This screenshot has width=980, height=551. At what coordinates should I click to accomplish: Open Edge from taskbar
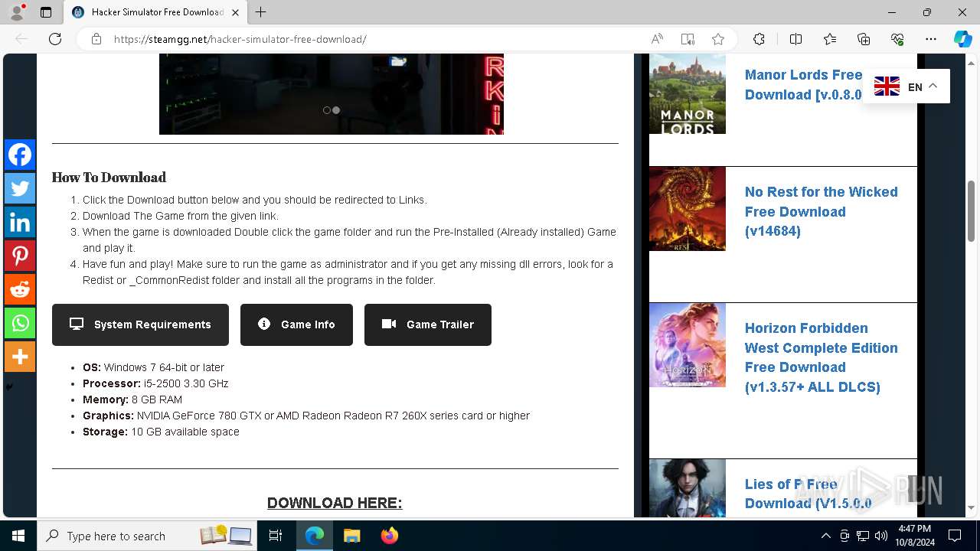point(315,536)
